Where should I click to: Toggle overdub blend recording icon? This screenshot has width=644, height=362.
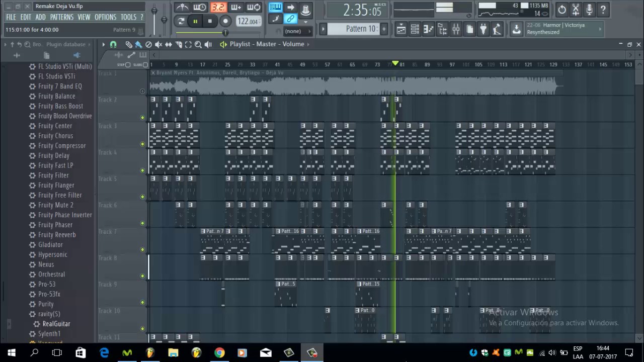click(236, 8)
